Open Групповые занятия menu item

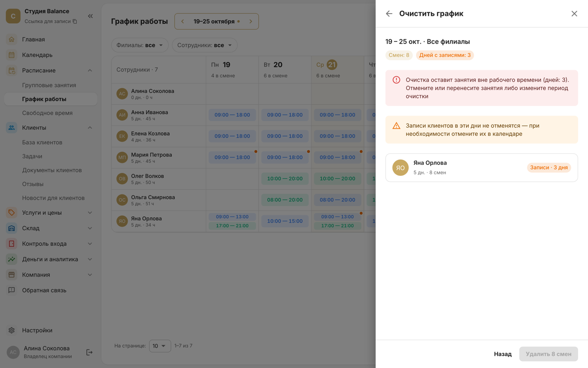point(49,85)
